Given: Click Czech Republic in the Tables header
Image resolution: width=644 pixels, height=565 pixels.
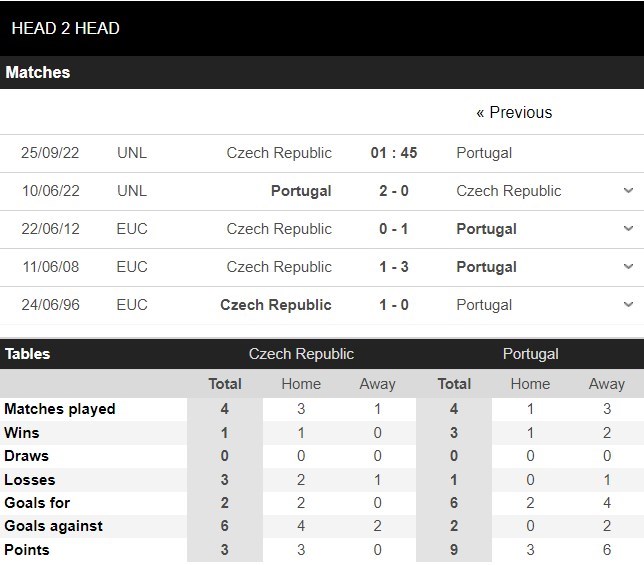Looking at the screenshot, I should pos(301,354).
